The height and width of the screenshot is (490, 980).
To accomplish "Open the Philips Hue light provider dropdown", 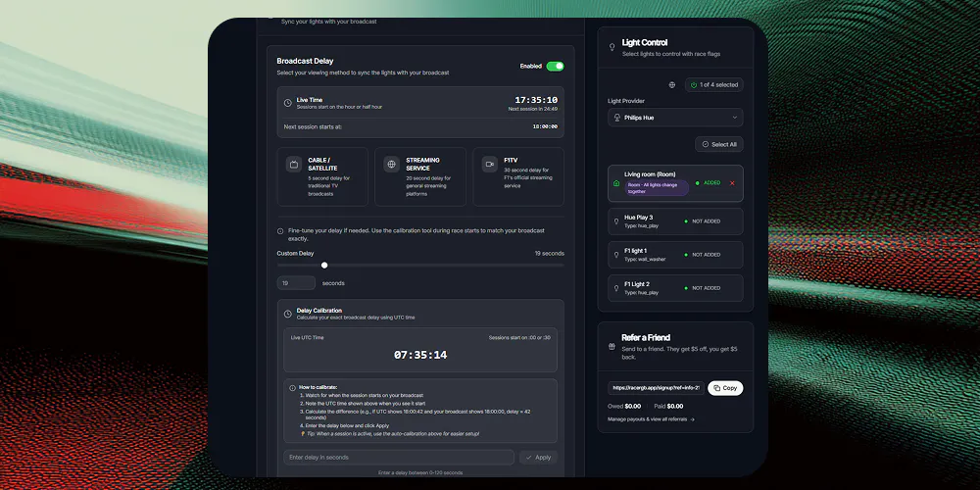I will click(x=675, y=118).
